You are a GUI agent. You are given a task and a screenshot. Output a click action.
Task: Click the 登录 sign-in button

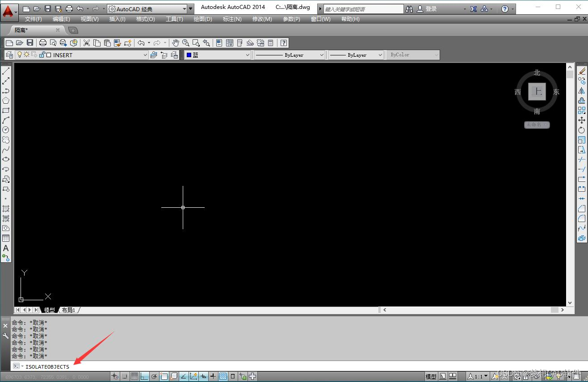tap(427, 8)
